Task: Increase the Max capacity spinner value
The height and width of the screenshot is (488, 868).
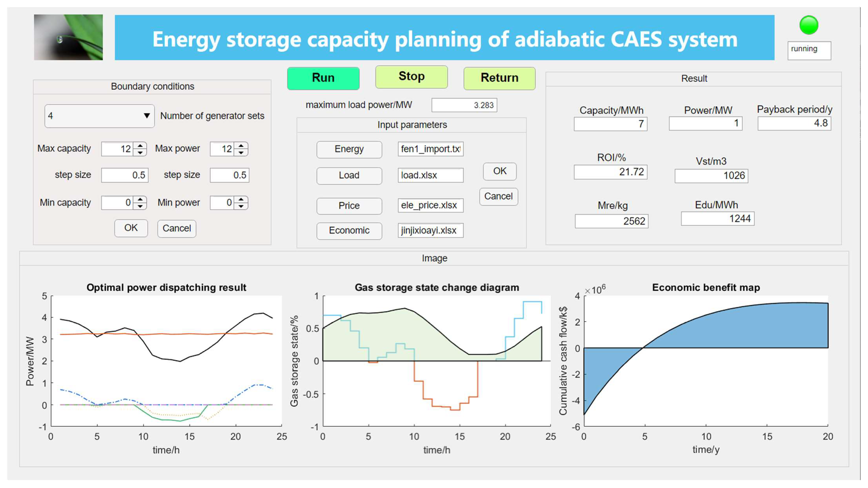Action: coord(140,145)
